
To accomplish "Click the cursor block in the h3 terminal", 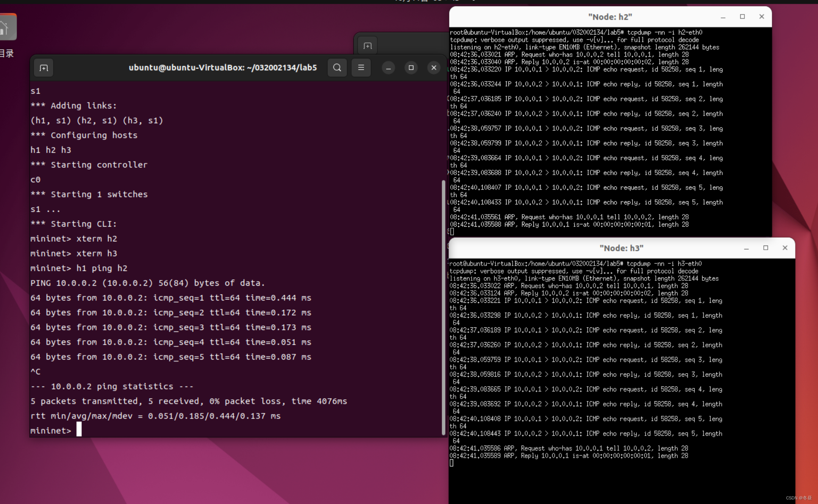I will click(452, 463).
